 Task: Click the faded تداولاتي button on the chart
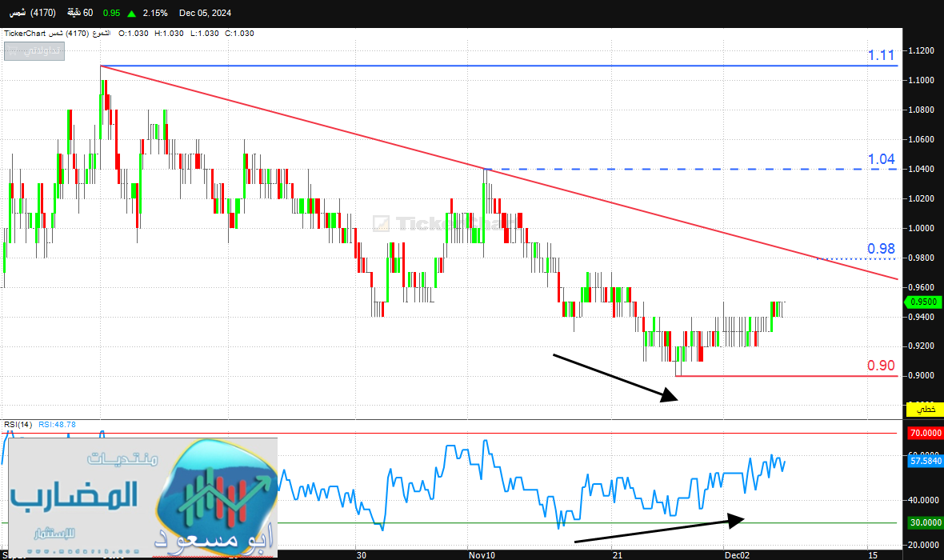(34, 51)
